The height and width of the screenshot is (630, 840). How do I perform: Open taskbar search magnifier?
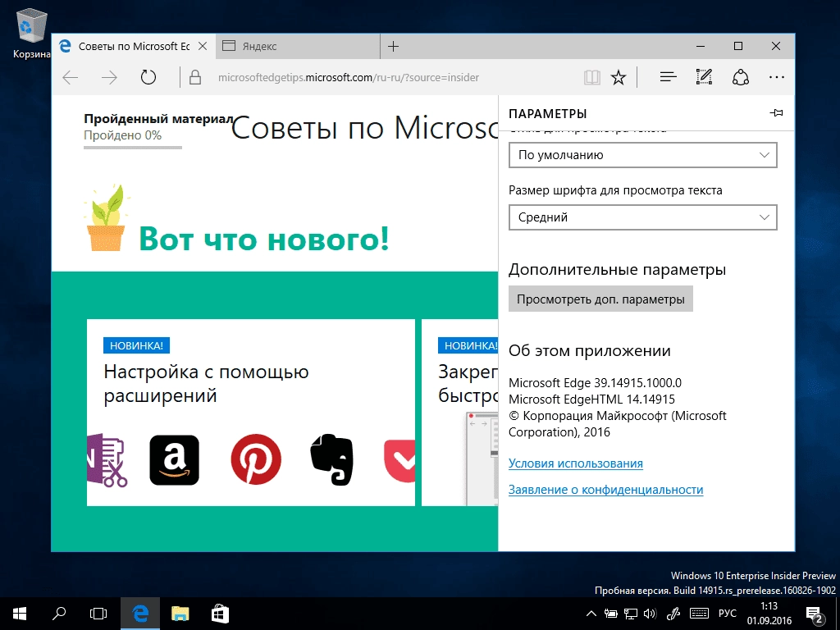point(59,614)
